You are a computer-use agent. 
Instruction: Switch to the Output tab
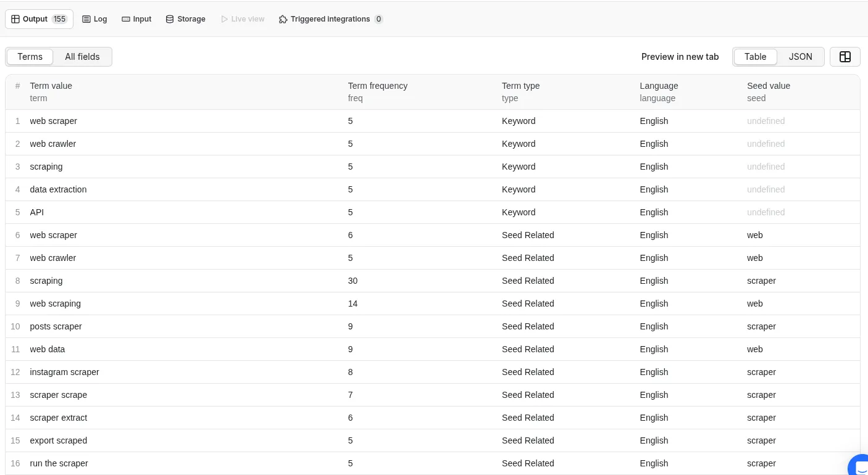(x=35, y=19)
